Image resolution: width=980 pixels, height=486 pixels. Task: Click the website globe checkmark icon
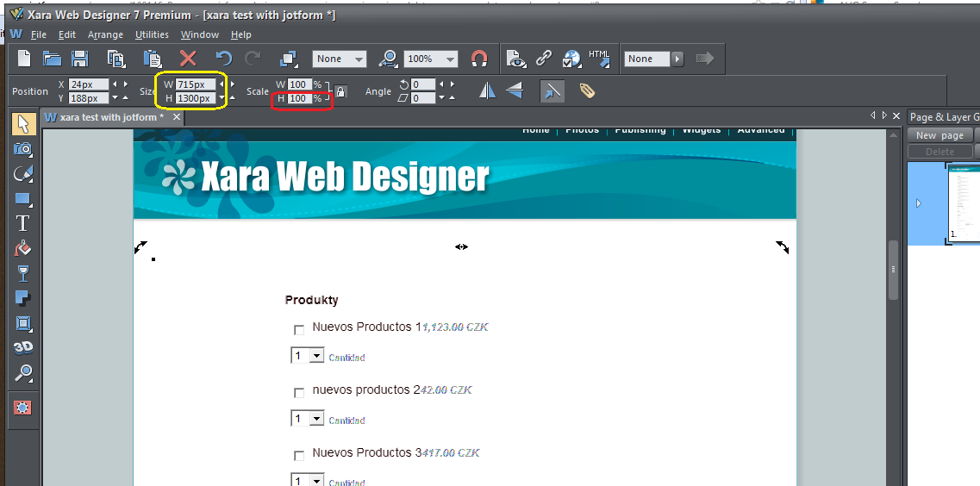point(571,59)
